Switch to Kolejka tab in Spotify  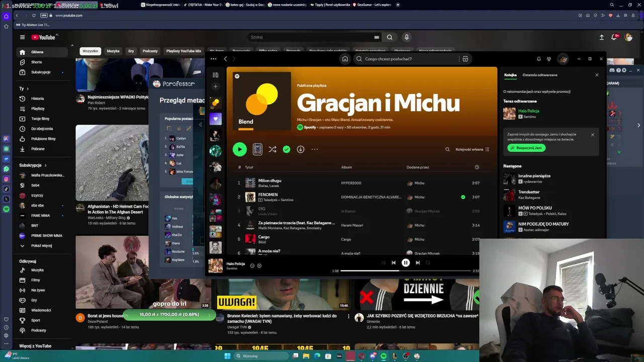coord(510,75)
